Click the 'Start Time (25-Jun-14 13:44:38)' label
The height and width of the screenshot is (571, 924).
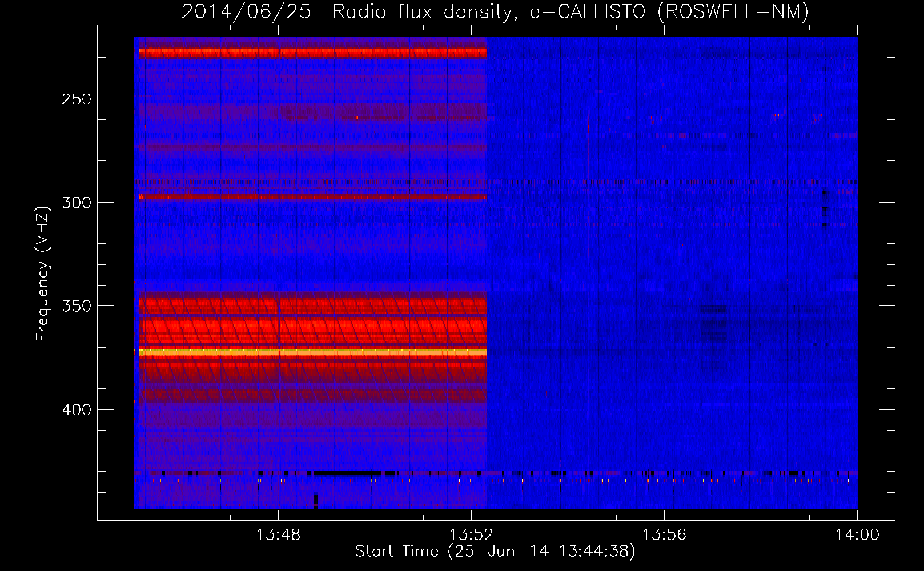click(x=495, y=552)
